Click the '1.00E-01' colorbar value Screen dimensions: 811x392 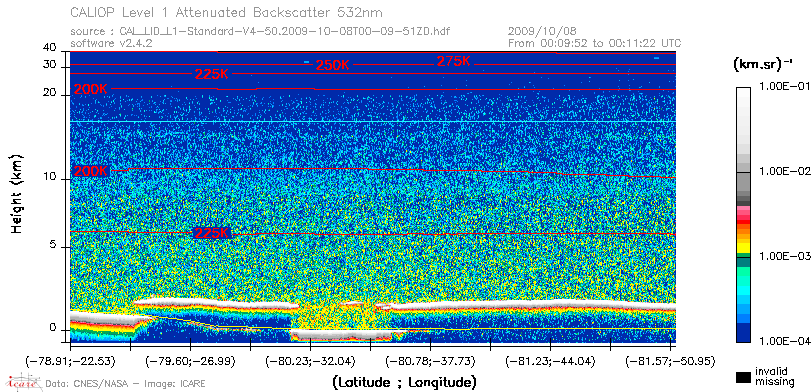(784, 86)
